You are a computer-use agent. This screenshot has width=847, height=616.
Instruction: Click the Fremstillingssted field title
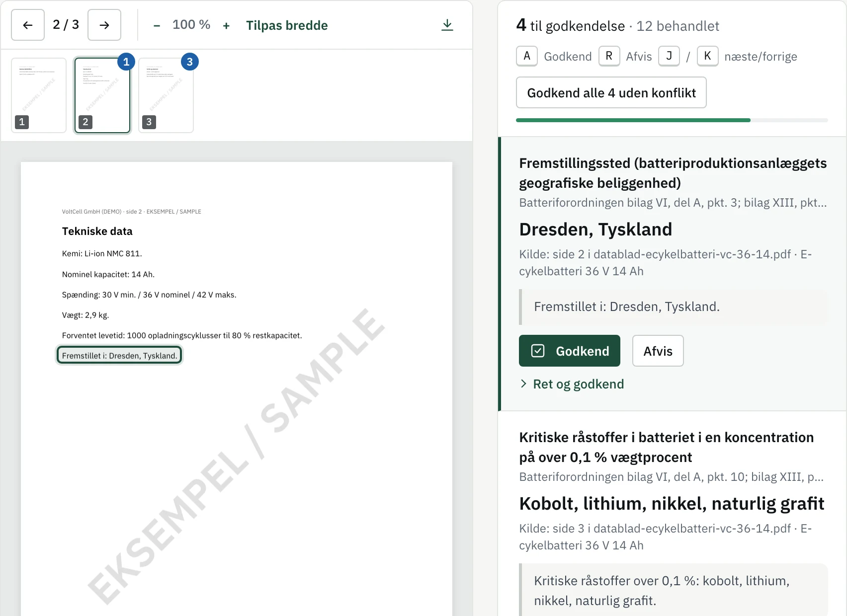tap(673, 173)
